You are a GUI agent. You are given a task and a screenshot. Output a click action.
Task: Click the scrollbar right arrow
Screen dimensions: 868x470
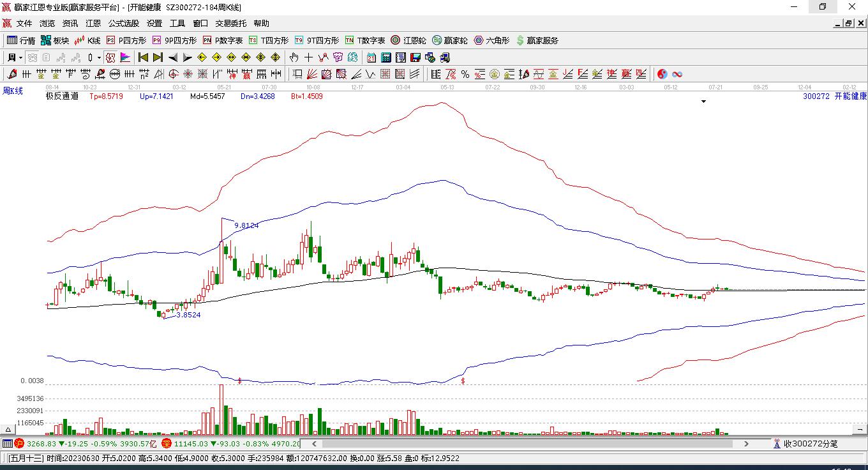[746, 443]
